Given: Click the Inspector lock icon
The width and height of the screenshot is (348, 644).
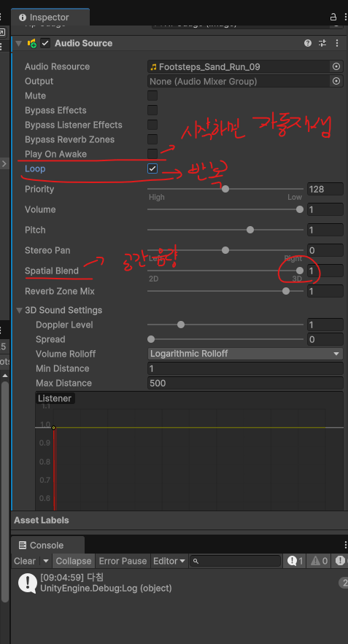Looking at the screenshot, I should coord(333,18).
